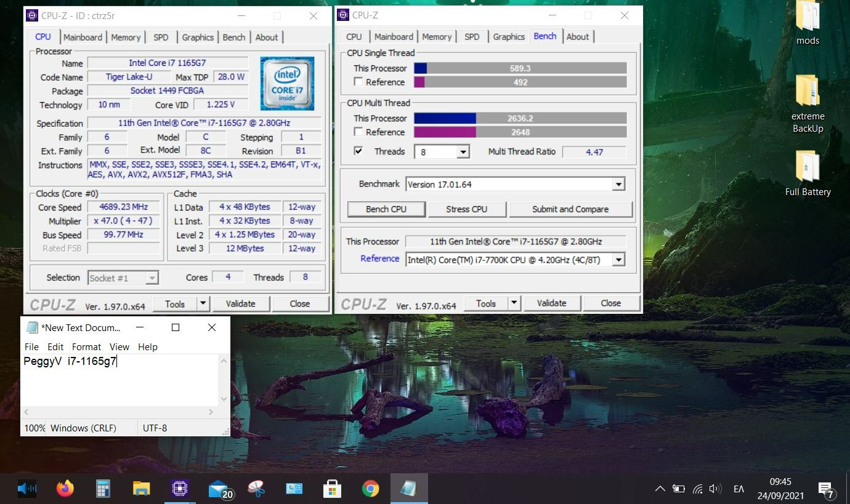Launch Google Chrome from the taskbar
This screenshot has width=850, height=504.
pos(370,489)
